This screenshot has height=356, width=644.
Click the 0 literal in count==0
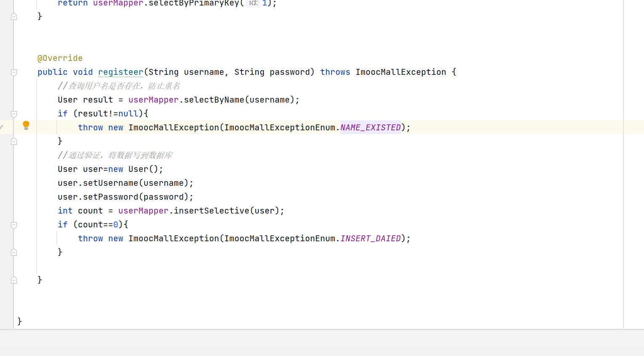[116, 224]
